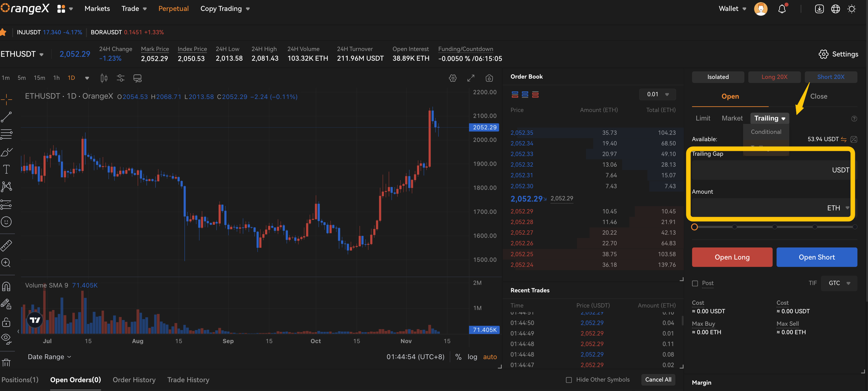Open the GTC time-in-force dropdown
The image size is (868, 391).
pyautogui.click(x=839, y=283)
